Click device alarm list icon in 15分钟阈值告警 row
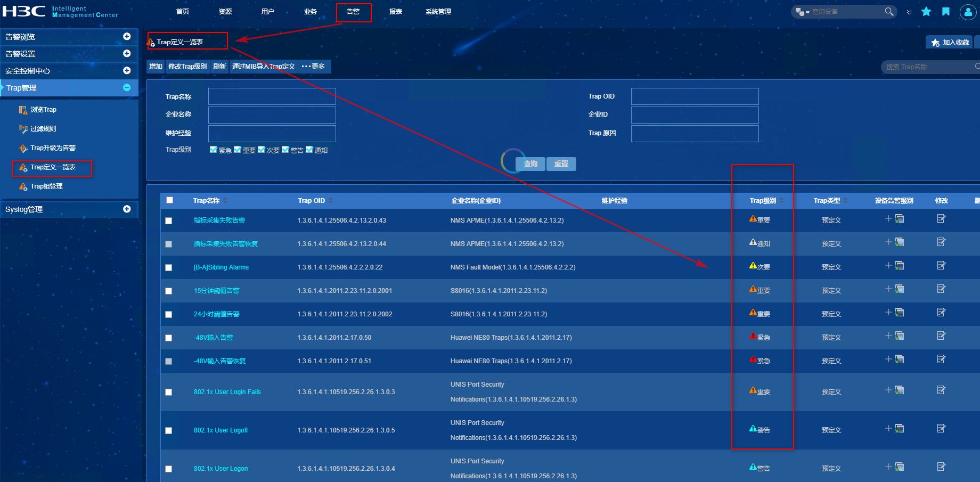Screen dimensions: 980x482 click(900, 289)
